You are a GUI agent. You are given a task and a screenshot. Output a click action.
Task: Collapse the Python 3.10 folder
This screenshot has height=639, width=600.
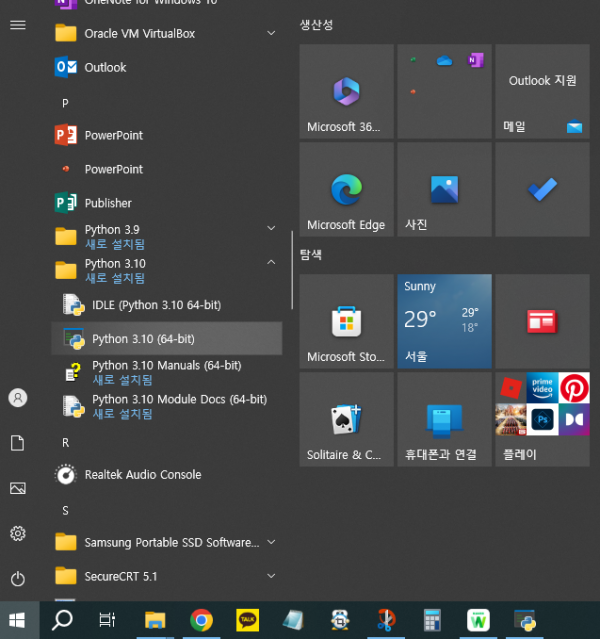click(166, 271)
